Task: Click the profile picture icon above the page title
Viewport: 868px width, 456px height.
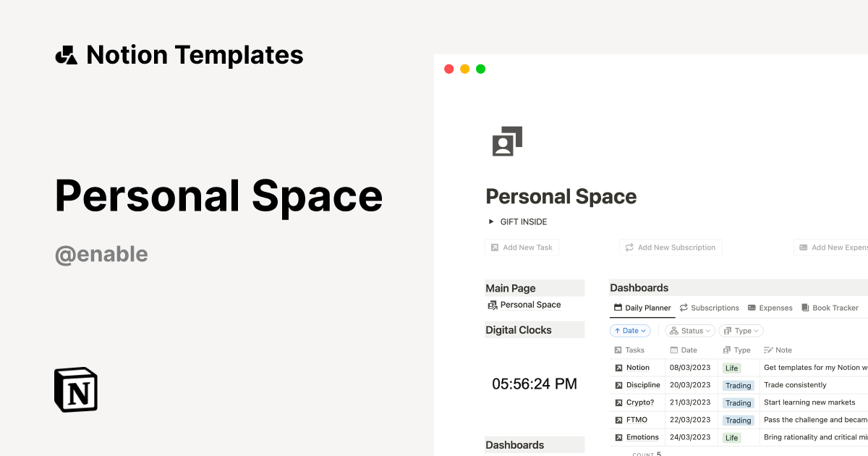Action: point(506,140)
